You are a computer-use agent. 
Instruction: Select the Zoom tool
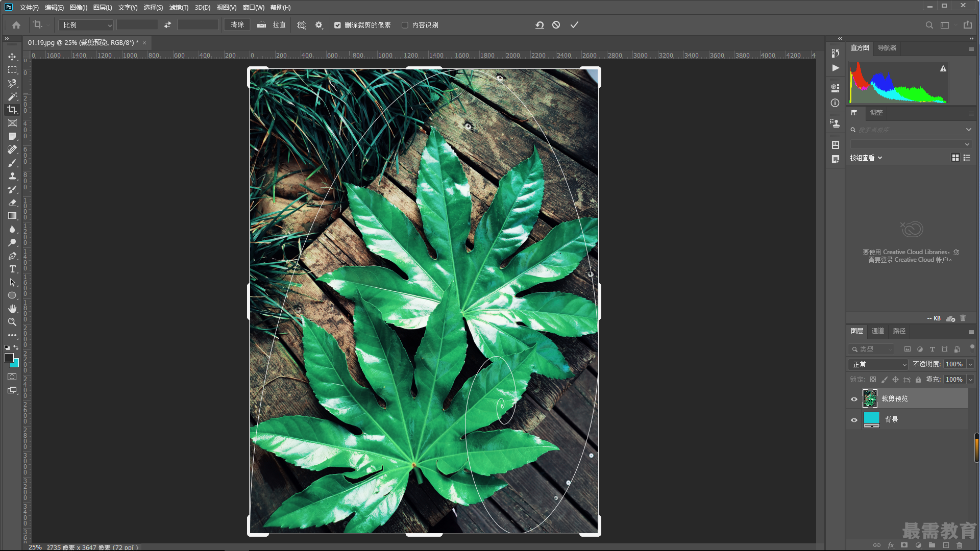pos(12,322)
